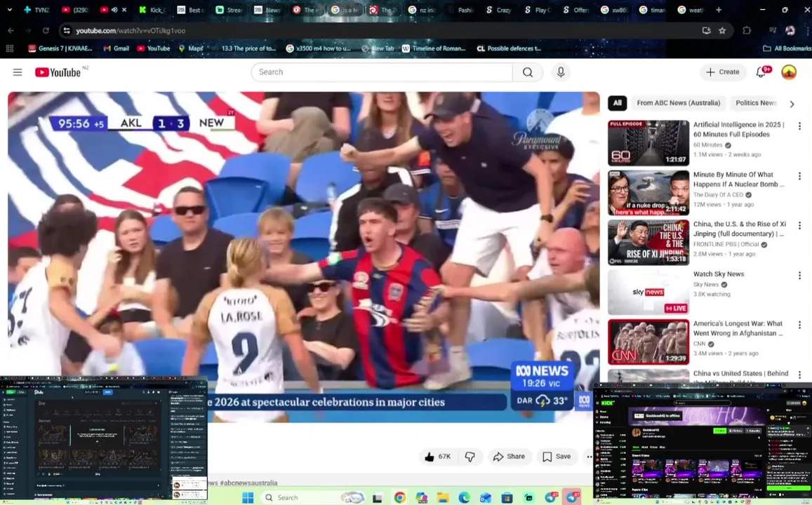Go back to the previous page
This screenshot has width=812, height=505.
[x=11, y=31]
